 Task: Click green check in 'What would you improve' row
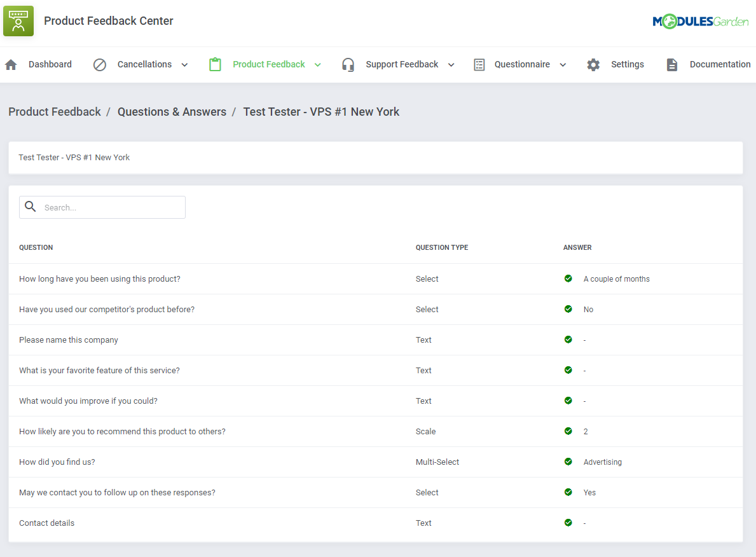568,401
